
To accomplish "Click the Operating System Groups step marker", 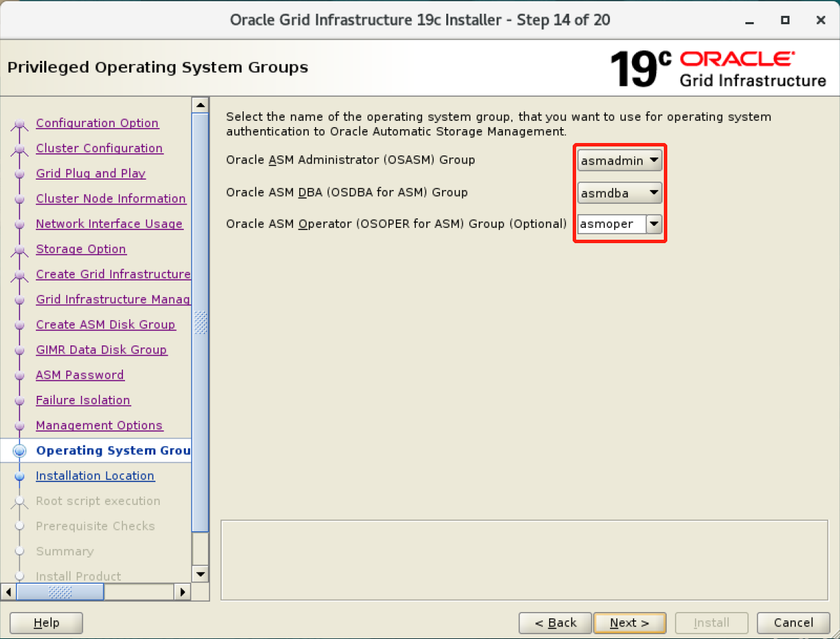I will pyautogui.click(x=19, y=451).
